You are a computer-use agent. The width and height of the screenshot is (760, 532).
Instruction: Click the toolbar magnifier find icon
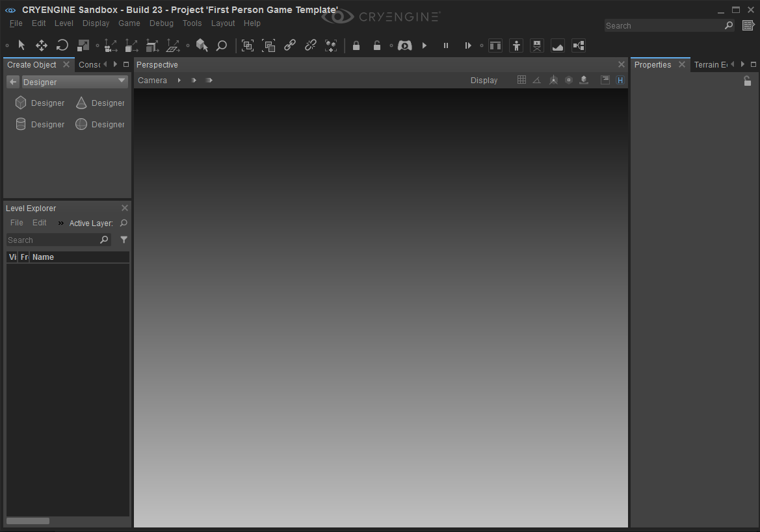(222, 45)
